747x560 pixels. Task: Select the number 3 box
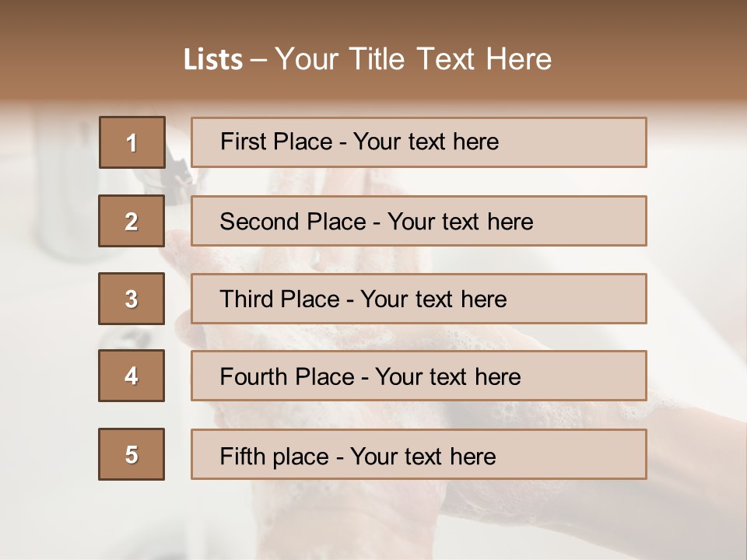132,299
